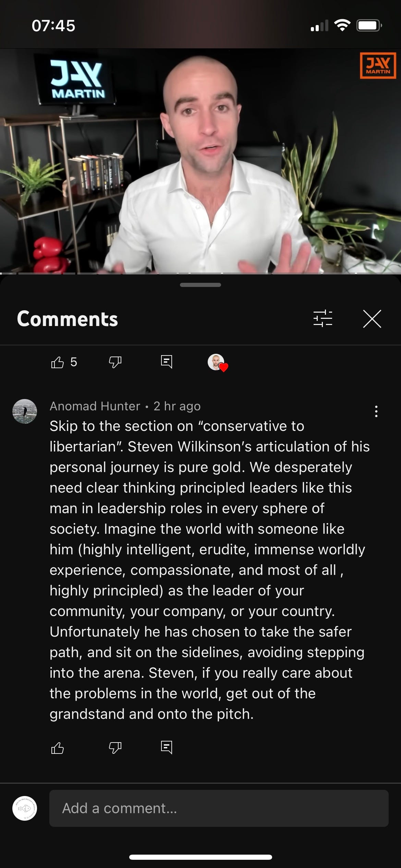Image resolution: width=401 pixels, height=868 pixels.
Task: Tap your own profile avatar
Action: click(x=25, y=808)
